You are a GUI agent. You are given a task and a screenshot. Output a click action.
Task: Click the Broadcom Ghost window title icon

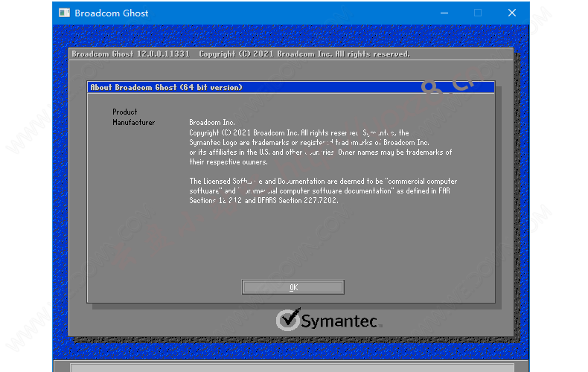point(65,13)
